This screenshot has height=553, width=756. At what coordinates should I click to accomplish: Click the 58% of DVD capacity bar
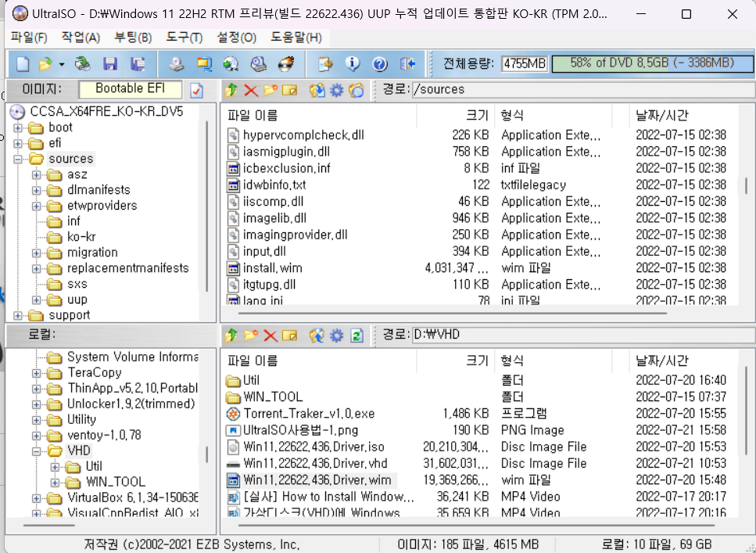pos(652,63)
